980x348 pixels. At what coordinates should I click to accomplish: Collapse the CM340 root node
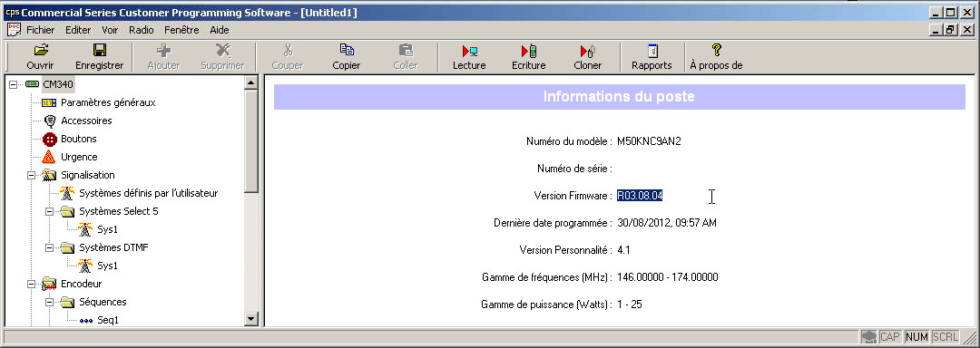pyautogui.click(x=14, y=84)
